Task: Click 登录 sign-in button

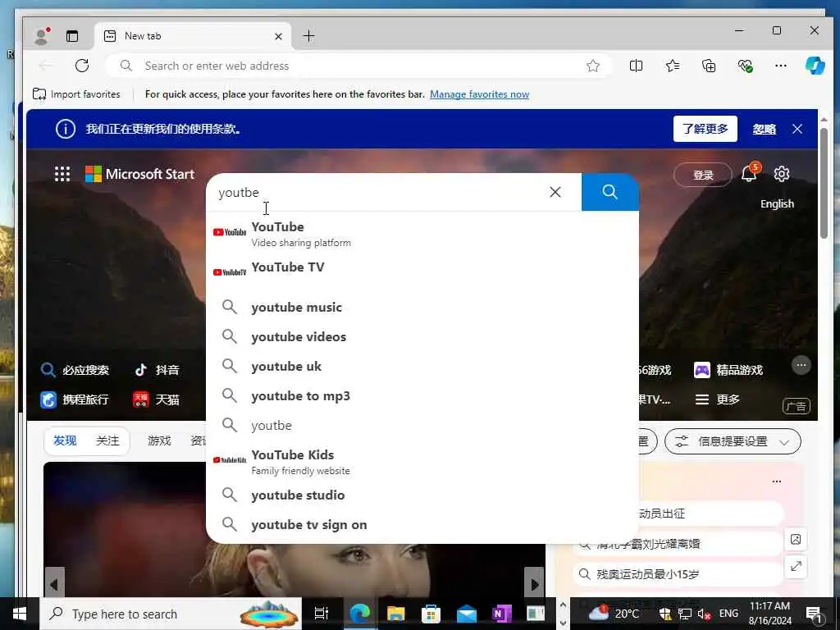Action: point(703,175)
